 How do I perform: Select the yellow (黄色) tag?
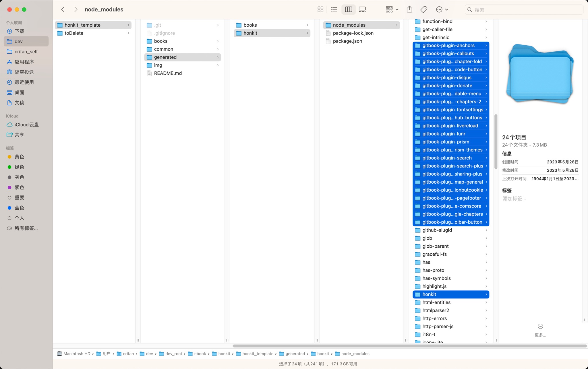coord(19,157)
